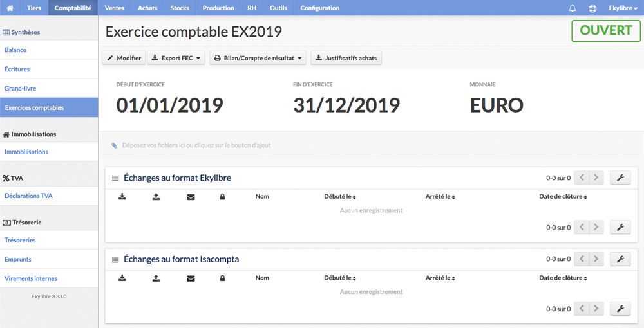Open the help lifebuoy icon

tap(592, 8)
